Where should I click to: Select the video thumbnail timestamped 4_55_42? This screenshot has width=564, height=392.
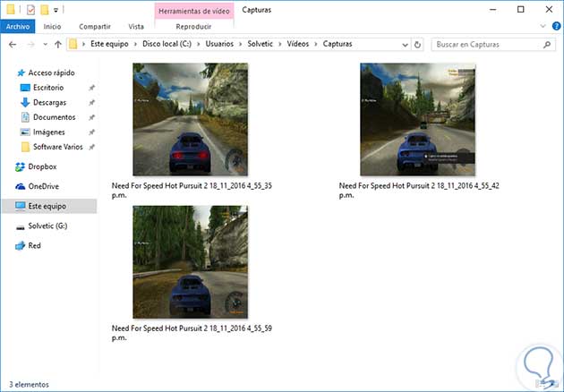(417, 119)
